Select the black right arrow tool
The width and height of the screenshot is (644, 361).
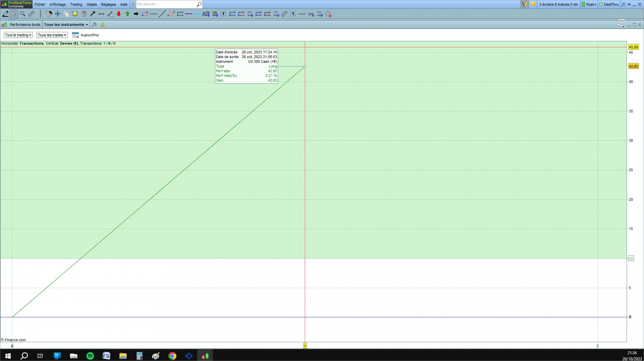click(x=136, y=14)
